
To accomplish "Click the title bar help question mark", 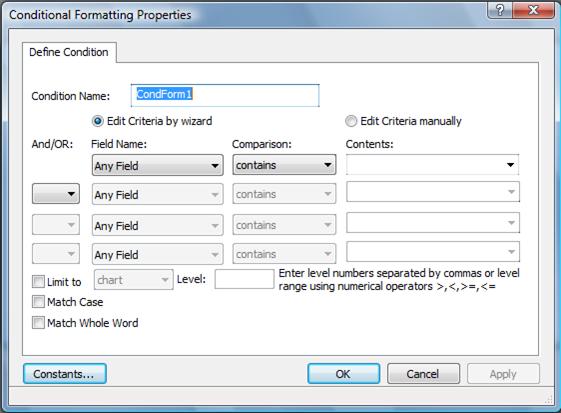I will click(500, 10).
